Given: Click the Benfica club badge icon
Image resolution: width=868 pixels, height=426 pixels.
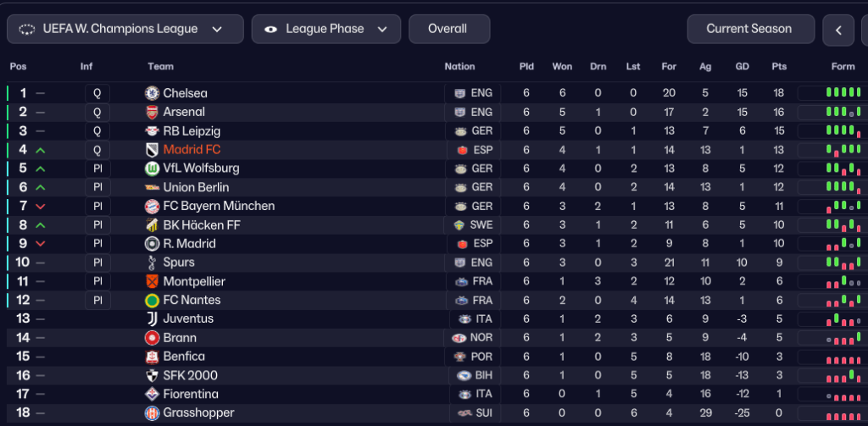Looking at the screenshot, I should [153, 357].
